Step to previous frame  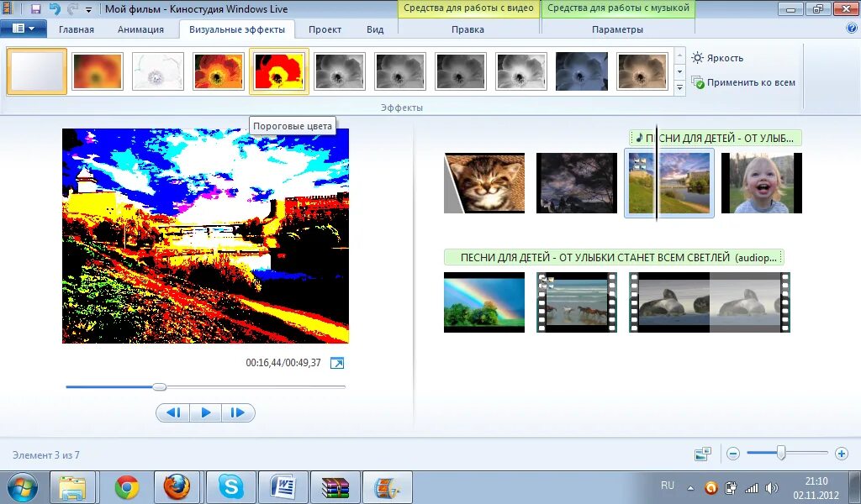[173, 413]
